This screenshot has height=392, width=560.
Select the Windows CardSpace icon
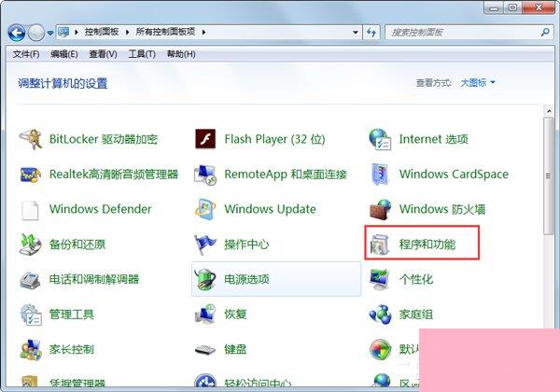[x=380, y=175]
